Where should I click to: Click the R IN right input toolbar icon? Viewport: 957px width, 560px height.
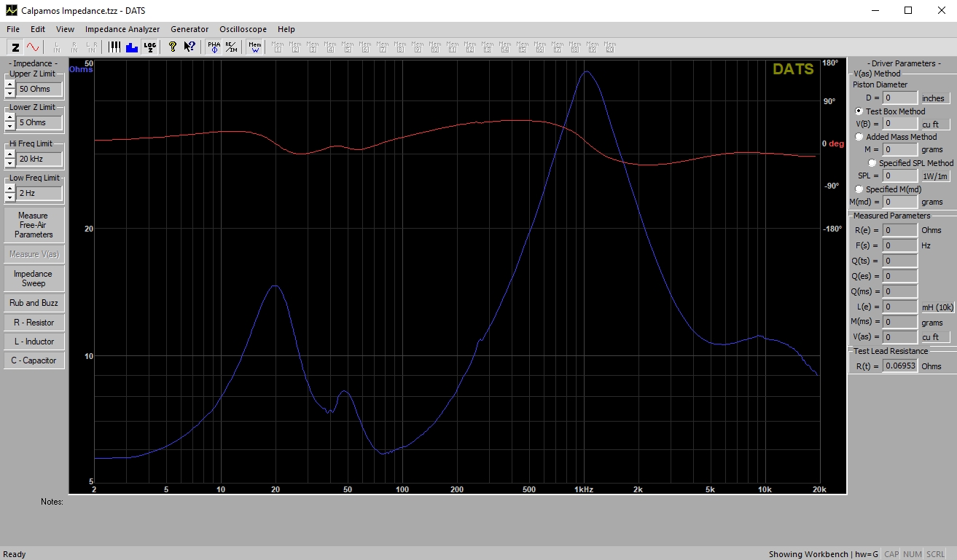74,47
